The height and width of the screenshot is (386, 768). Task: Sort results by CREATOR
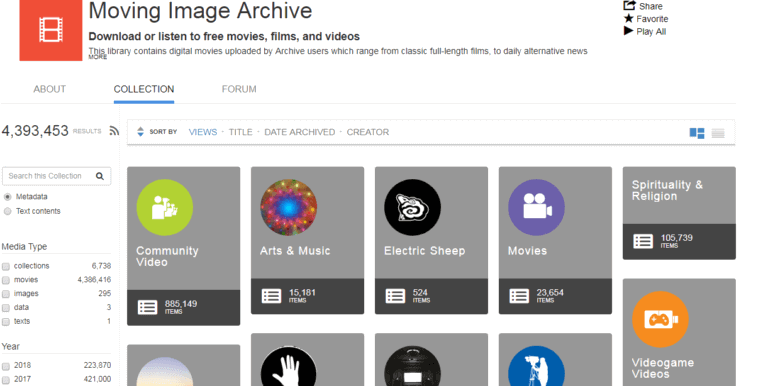click(x=368, y=132)
